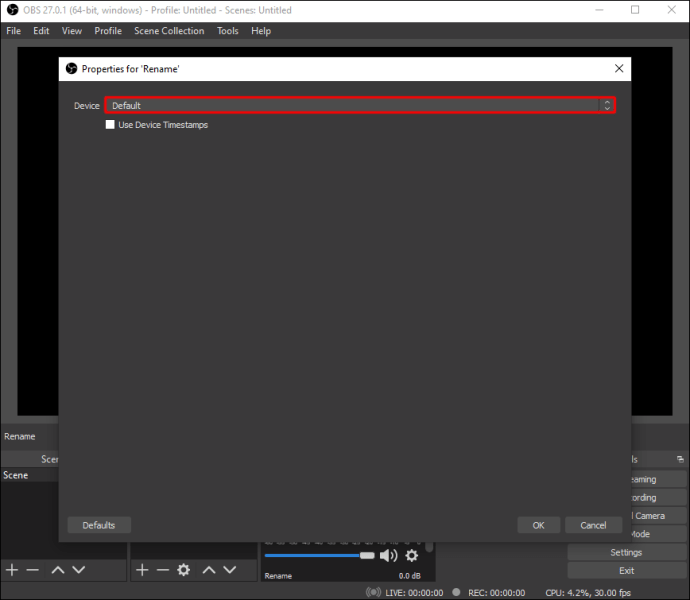Image resolution: width=690 pixels, height=600 pixels.
Task: Move source up with arrow icon
Action: [209, 570]
